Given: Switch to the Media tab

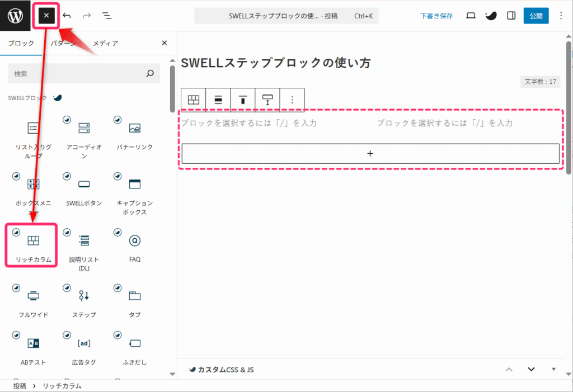Looking at the screenshot, I should (x=105, y=43).
